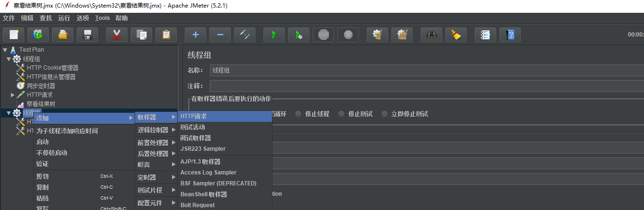Collapse the Test Plan tree node
This screenshot has width=644, height=210.
coord(5,50)
